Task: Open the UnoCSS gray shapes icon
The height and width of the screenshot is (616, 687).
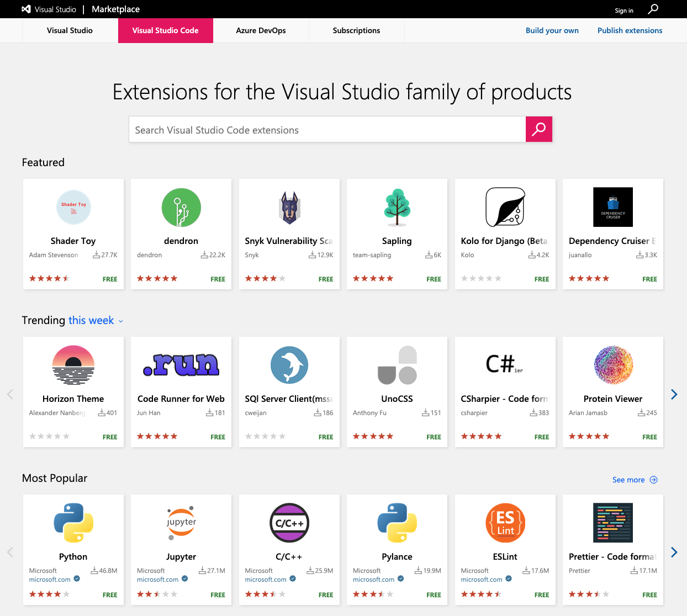Action: [x=397, y=365]
